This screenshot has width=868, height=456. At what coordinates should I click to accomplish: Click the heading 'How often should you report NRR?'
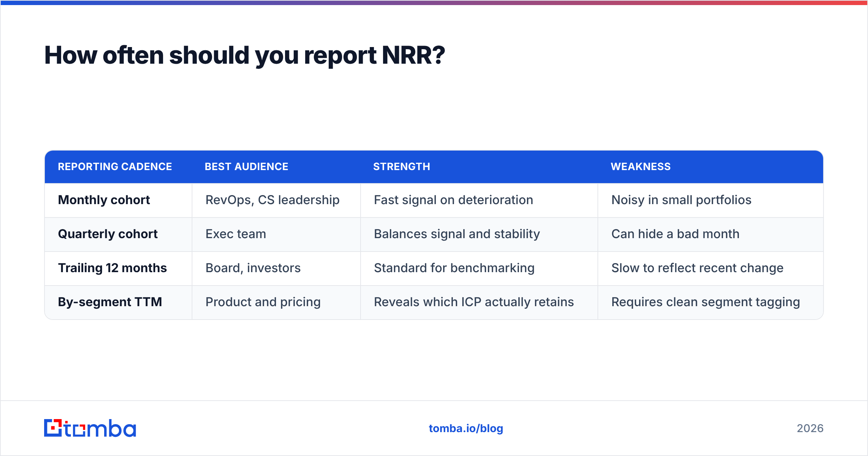point(244,55)
